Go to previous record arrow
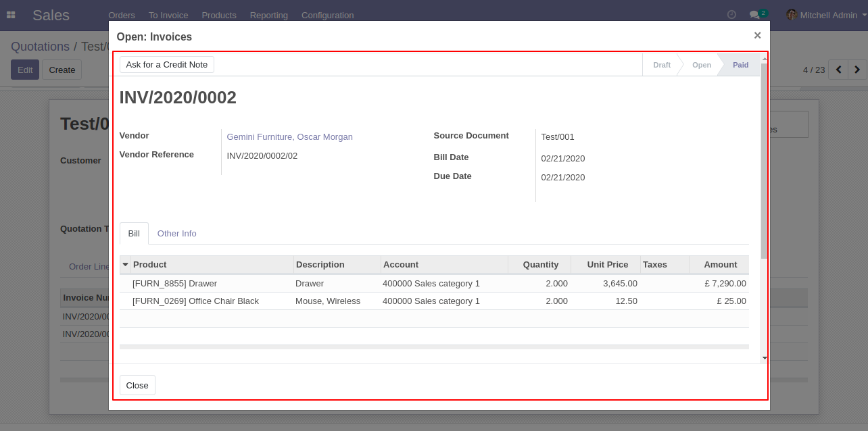This screenshot has width=868, height=431. pyautogui.click(x=838, y=70)
